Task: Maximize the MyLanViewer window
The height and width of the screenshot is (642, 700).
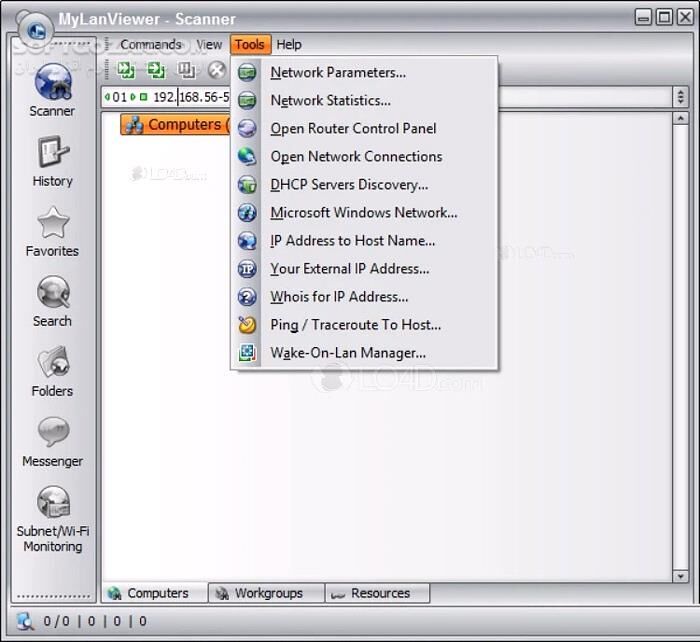Action: (x=664, y=17)
